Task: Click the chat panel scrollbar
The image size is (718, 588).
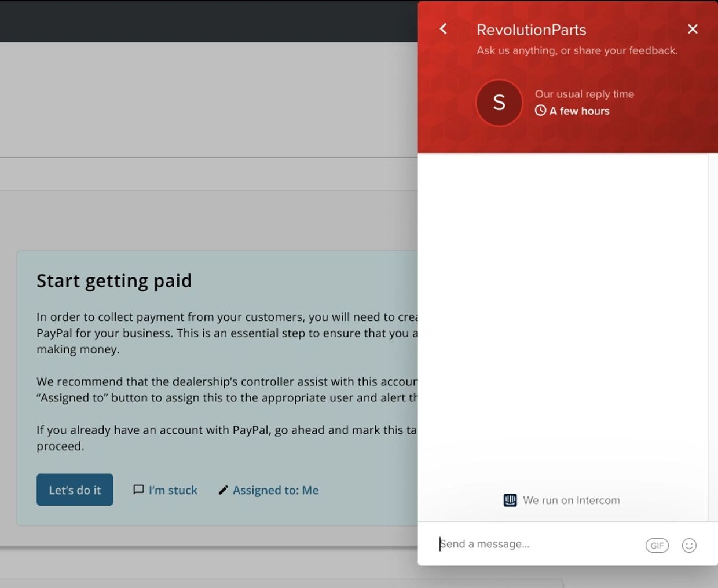Action: 713,337
